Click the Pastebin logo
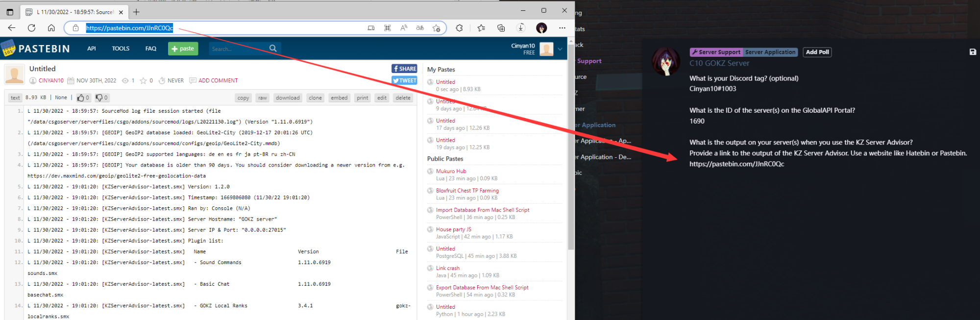This screenshot has width=980, height=320. click(35, 49)
